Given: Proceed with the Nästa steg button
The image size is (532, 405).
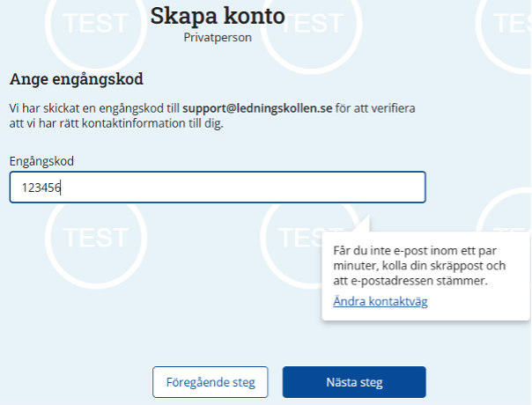Looking at the screenshot, I should click(353, 382).
